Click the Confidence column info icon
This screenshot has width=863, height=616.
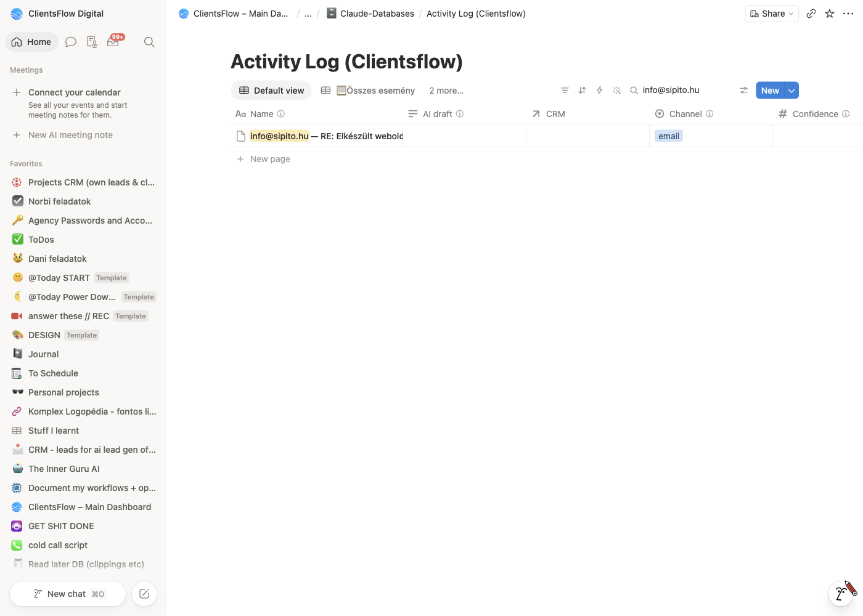(x=846, y=114)
